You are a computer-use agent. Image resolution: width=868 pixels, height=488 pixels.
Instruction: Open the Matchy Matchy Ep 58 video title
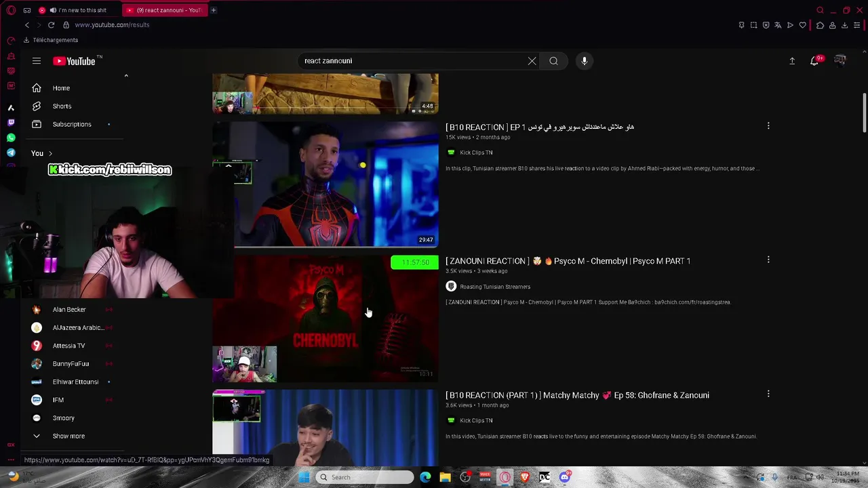click(x=577, y=395)
